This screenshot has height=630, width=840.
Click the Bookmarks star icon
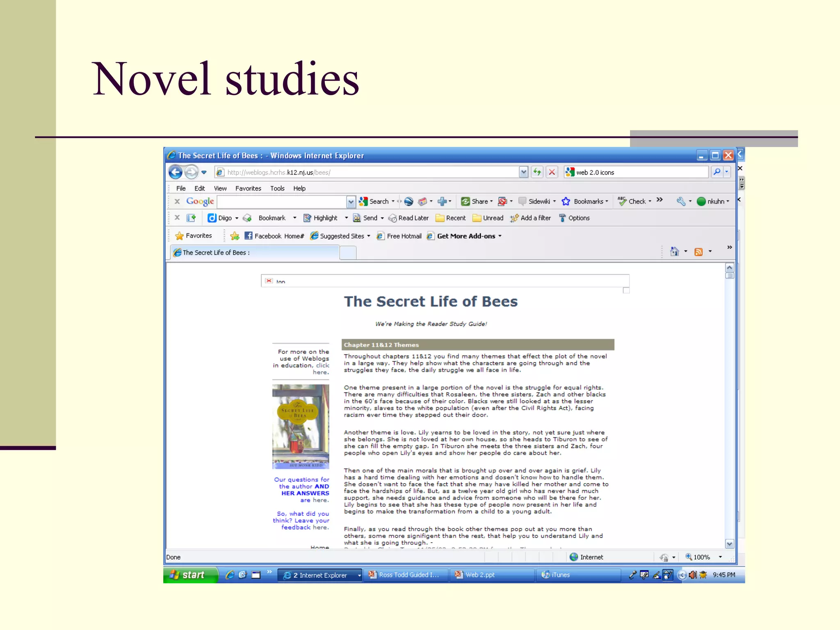click(x=566, y=201)
